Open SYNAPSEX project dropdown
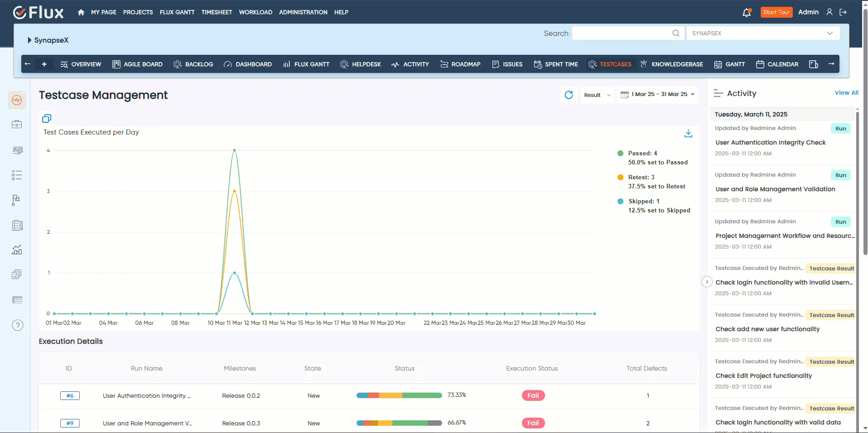868x433 pixels. point(763,33)
